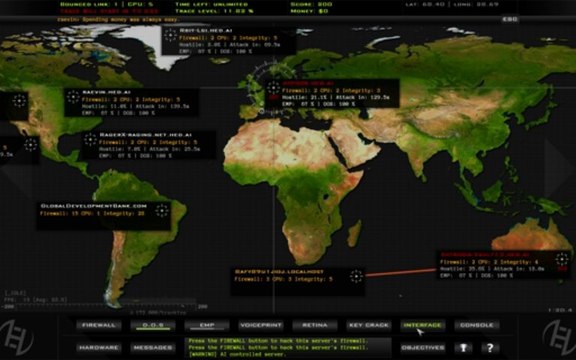The width and height of the screenshot is (576, 360).
Task: Click the RAGERX-RAGING.NET.HED.AI server name
Action: 145,135
